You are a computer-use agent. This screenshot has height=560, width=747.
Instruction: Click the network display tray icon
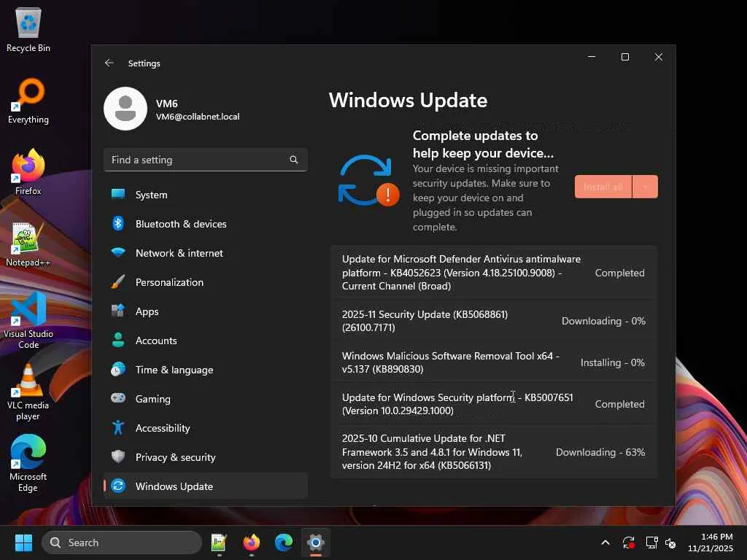pyautogui.click(x=651, y=542)
